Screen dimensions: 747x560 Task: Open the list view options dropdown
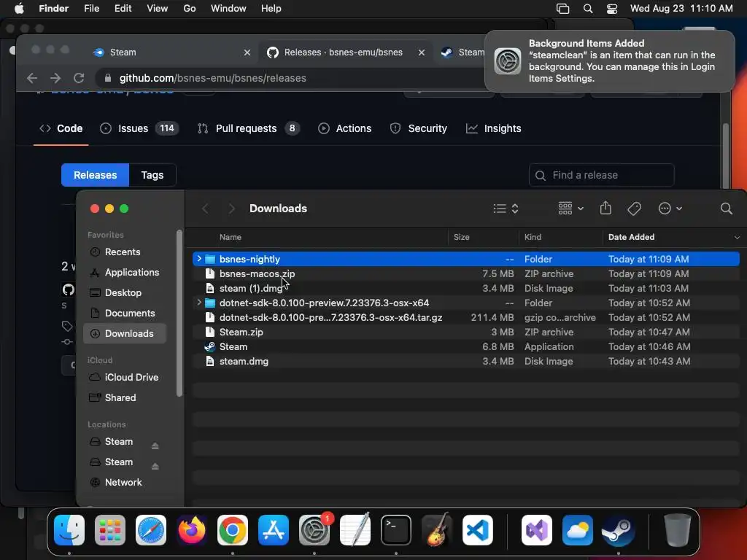click(x=506, y=209)
